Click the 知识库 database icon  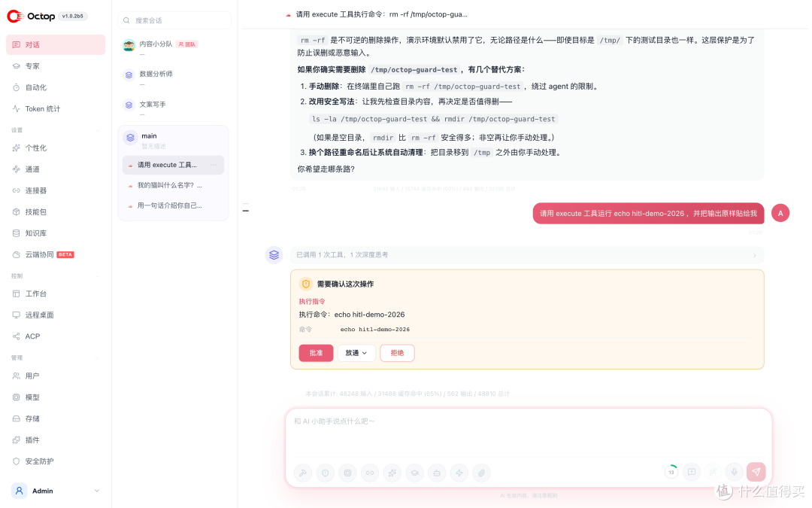point(16,233)
